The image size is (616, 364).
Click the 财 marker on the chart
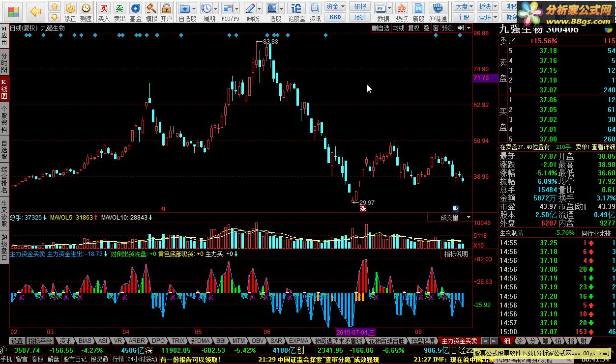(456, 209)
